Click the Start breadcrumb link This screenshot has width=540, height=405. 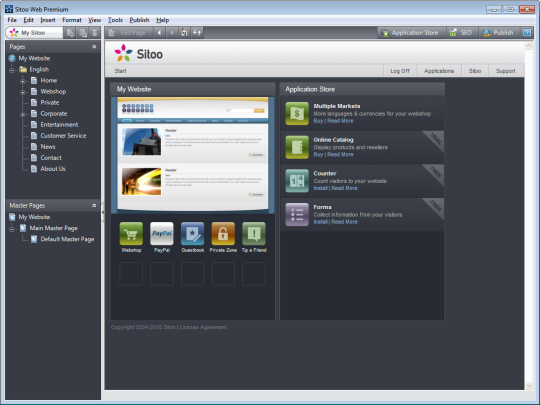point(121,71)
